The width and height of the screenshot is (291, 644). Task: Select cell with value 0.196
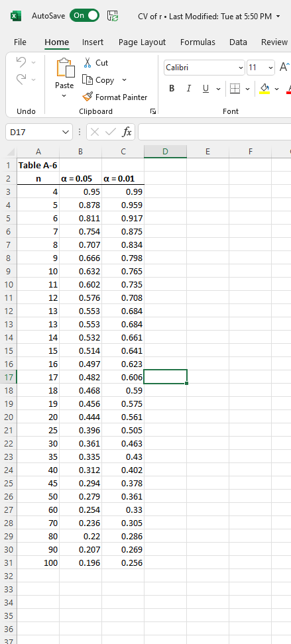[81, 563]
